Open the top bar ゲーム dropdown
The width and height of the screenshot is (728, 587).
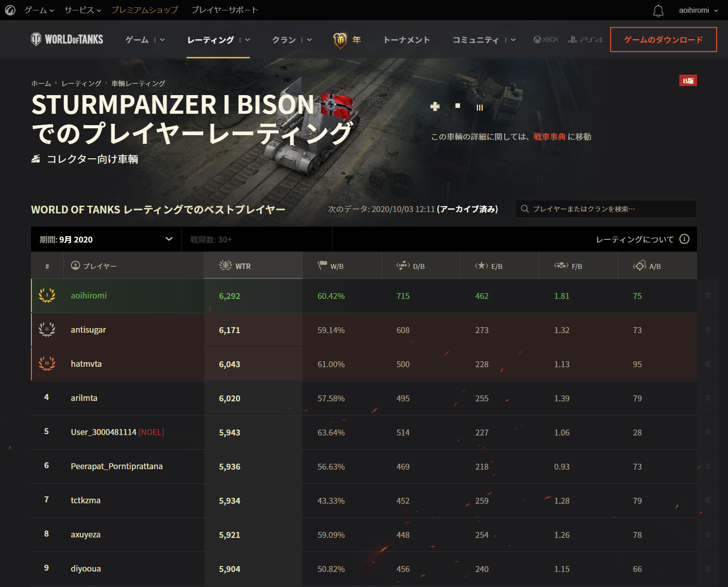[x=39, y=10]
